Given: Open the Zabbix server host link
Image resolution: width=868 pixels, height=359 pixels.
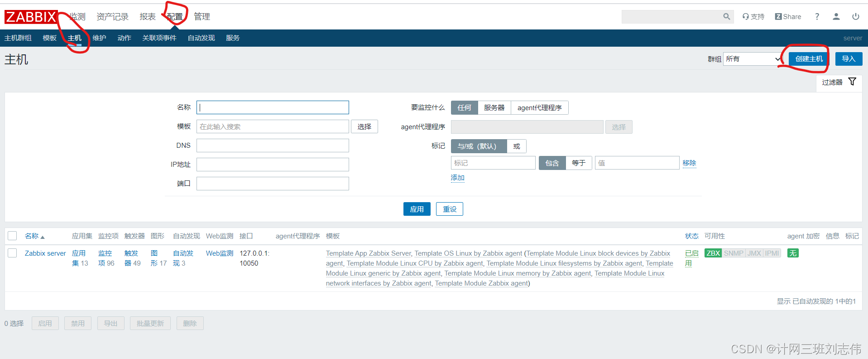Looking at the screenshot, I should pos(45,253).
